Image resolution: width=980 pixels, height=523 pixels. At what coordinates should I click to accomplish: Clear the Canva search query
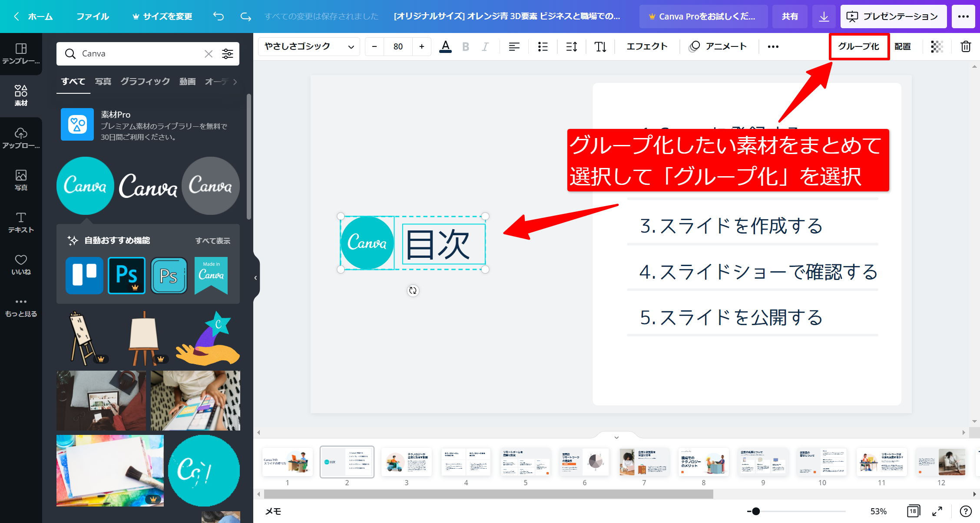coord(209,54)
